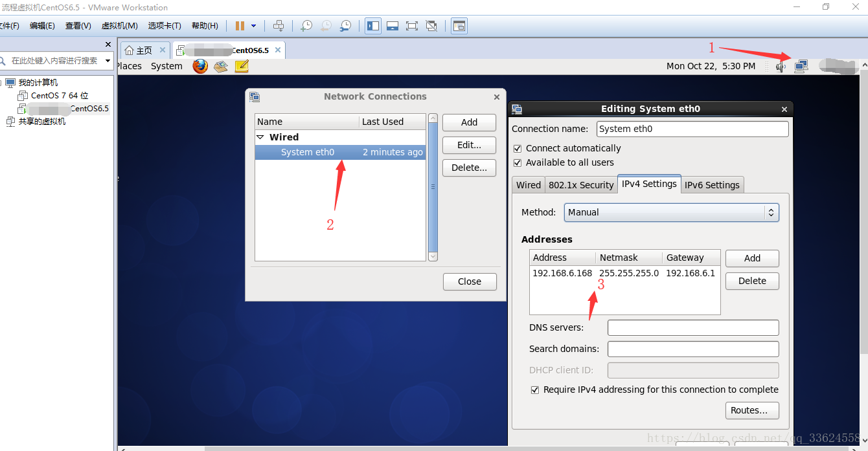This screenshot has width=868, height=451.
Task: Select the System eth0 connection row
Action: coord(340,153)
